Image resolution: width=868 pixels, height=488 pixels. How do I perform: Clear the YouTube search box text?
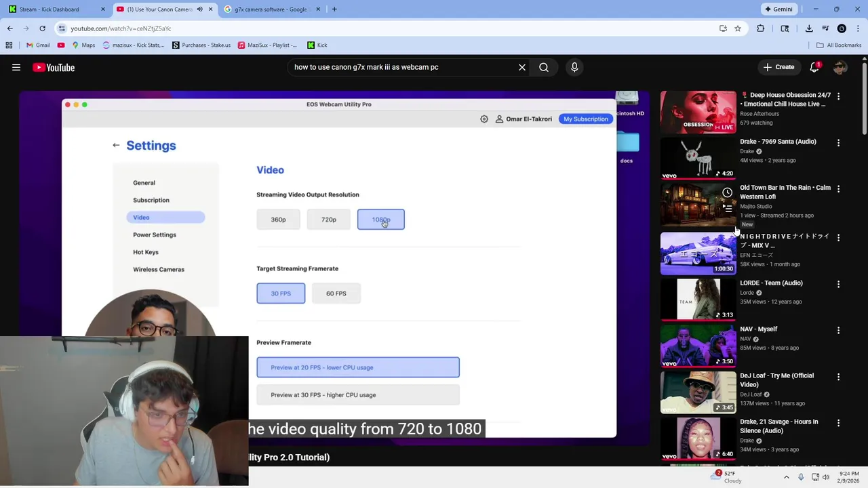[x=522, y=67]
